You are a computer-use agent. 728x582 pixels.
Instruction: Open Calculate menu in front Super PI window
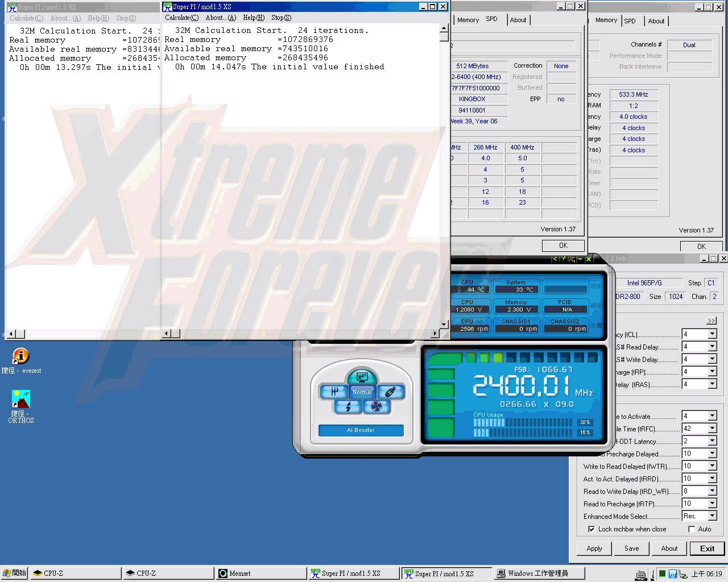(182, 18)
